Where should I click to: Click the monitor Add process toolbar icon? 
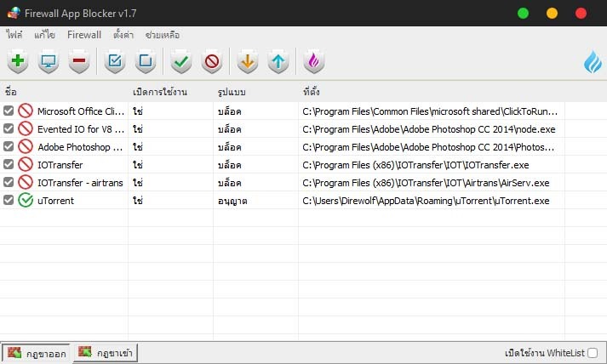tap(49, 60)
